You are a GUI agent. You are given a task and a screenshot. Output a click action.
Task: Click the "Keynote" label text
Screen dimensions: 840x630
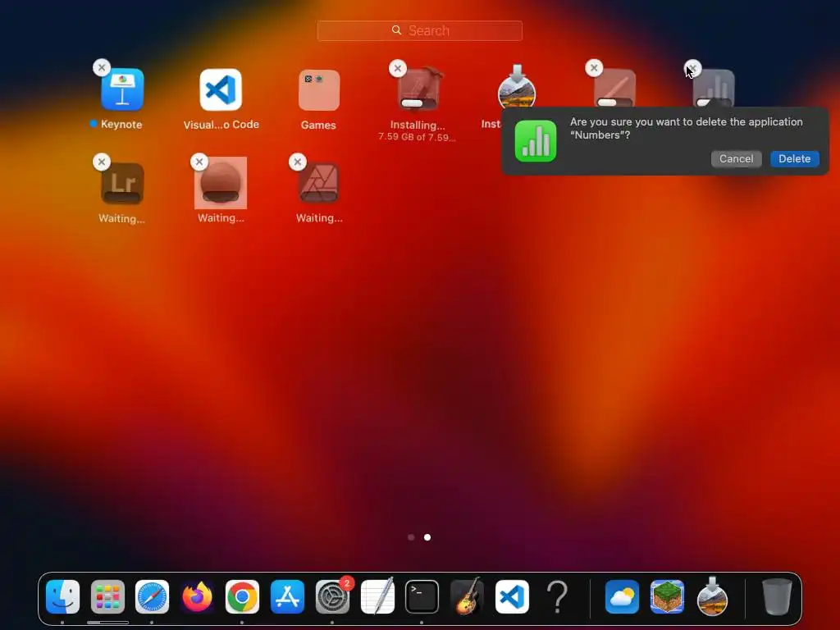click(121, 125)
